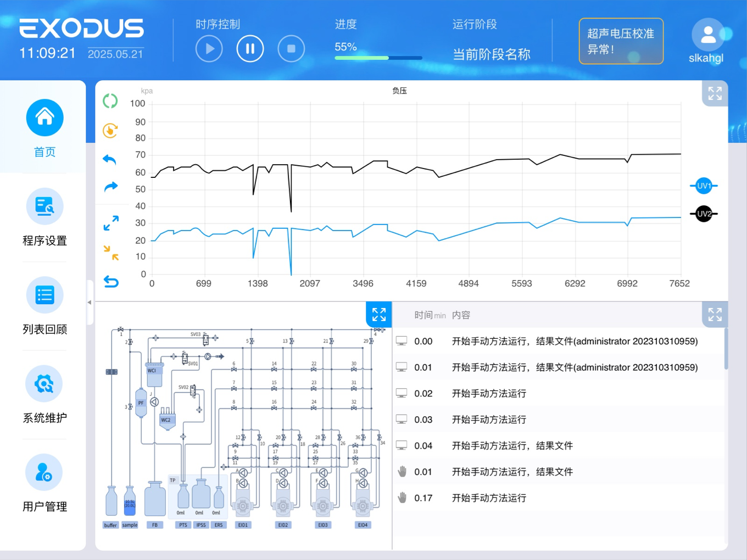Collapse the left sidebar with arrow handle
Image resolution: width=747 pixels, height=560 pixels.
[x=90, y=302]
